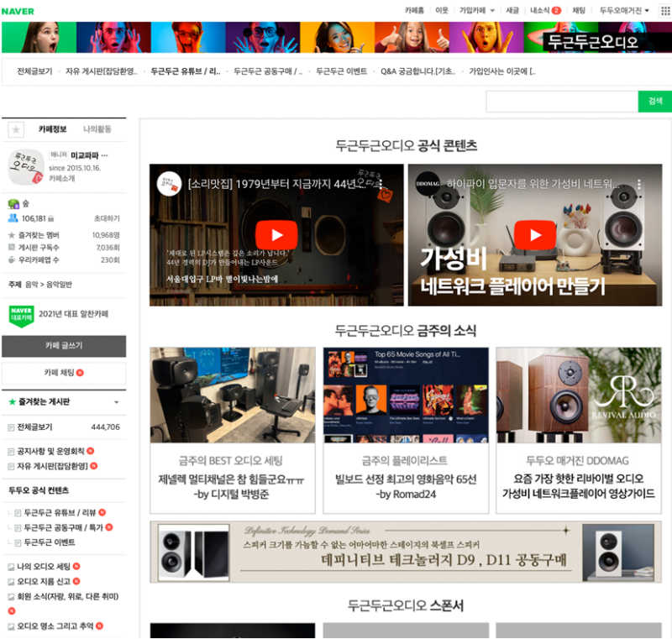Open 오디오 명소 그리고 추억 board
Viewport: 672px width, 639px height.
click(x=55, y=626)
